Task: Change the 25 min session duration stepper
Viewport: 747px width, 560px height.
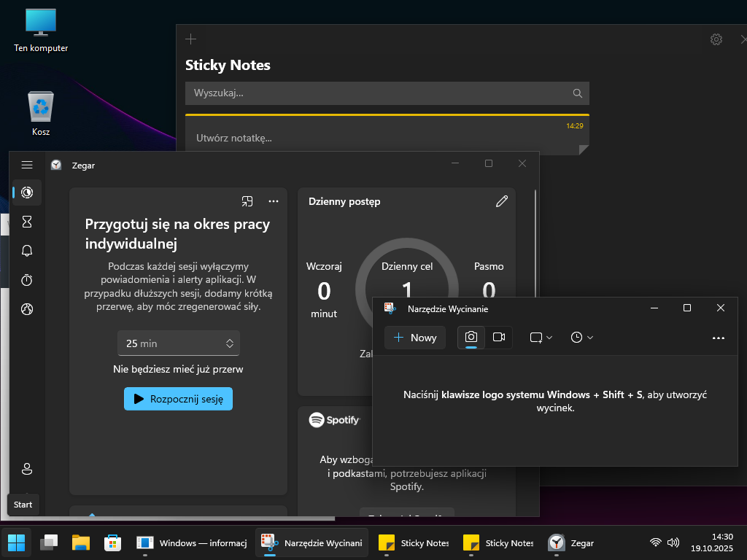Action: pos(230,343)
